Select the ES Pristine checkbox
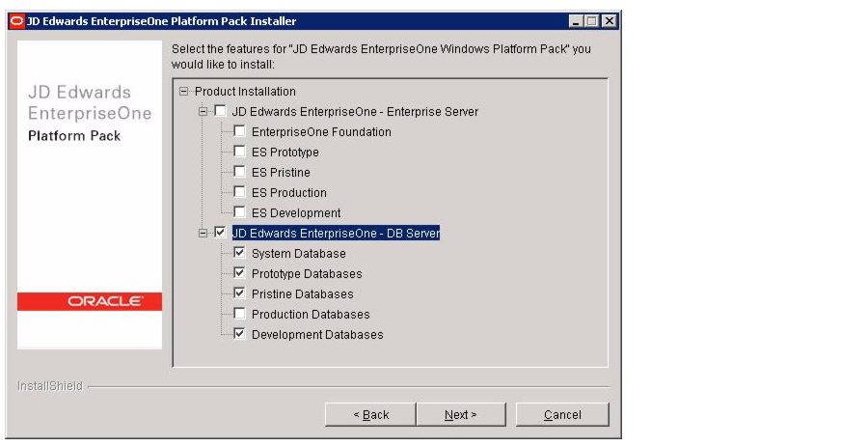868x446 pixels. [239, 172]
